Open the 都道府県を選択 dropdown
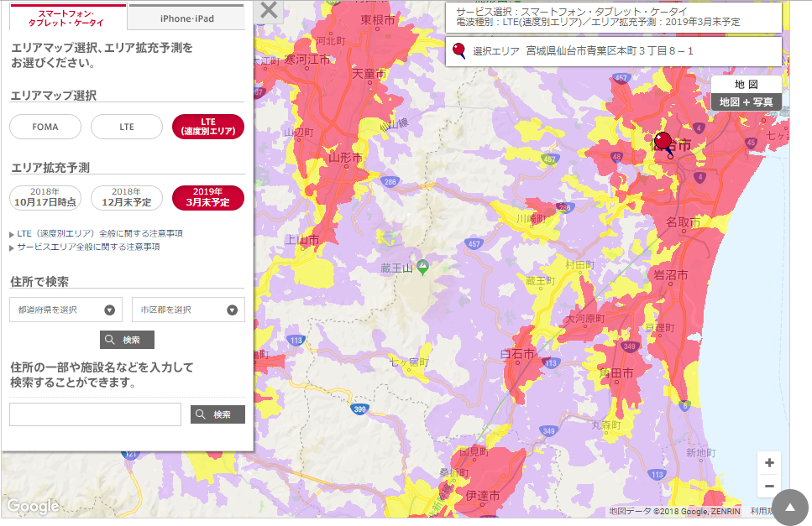The width and height of the screenshot is (812, 526). click(65, 310)
